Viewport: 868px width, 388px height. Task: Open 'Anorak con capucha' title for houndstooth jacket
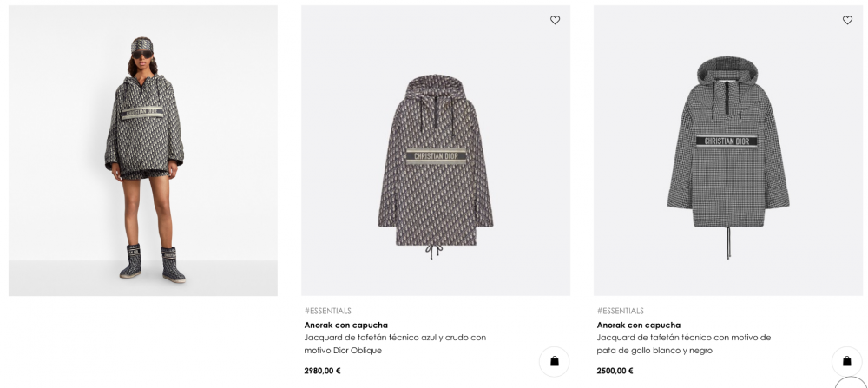point(639,325)
